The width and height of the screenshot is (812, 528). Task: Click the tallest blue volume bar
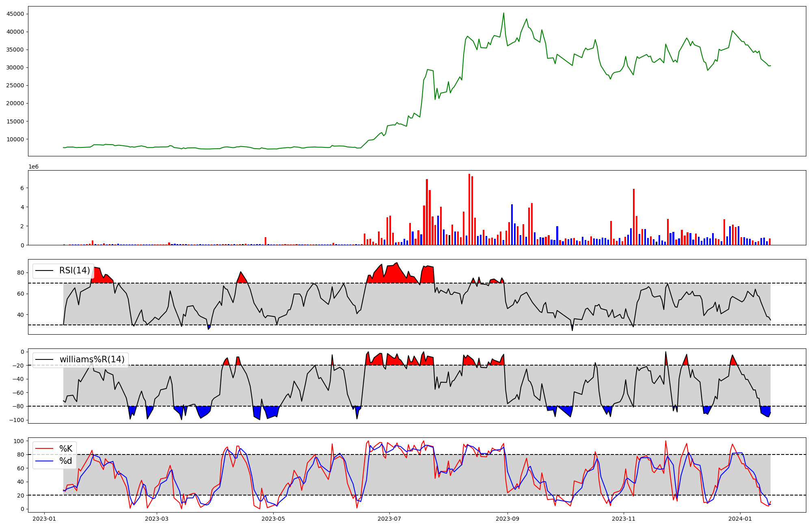pyautogui.click(x=512, y=225)
